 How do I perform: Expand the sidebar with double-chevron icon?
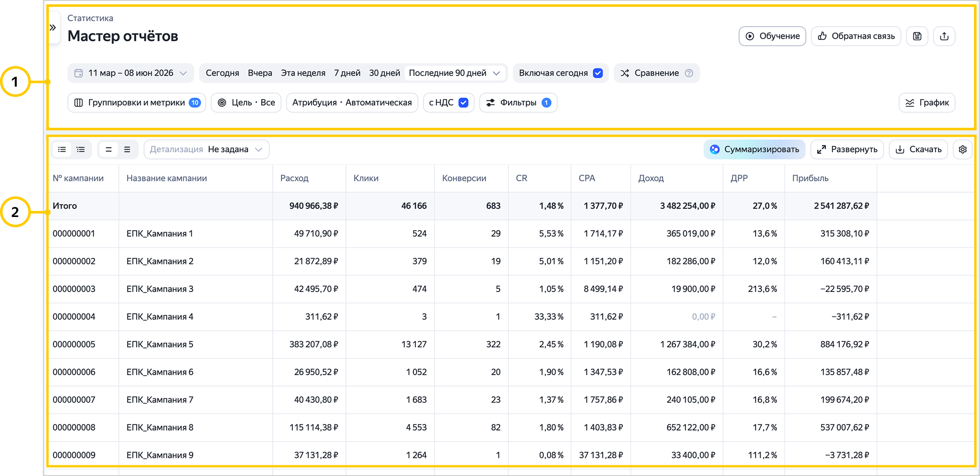(53, 28)
